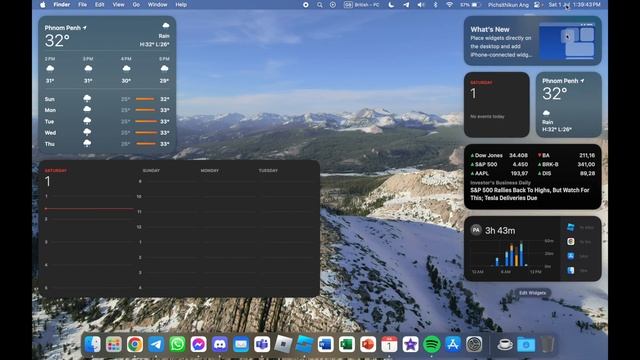This screenshot has height=360, width=640.
Task: Click the small Saturday 1 calendar widget
Action: (x=497, y=104)
